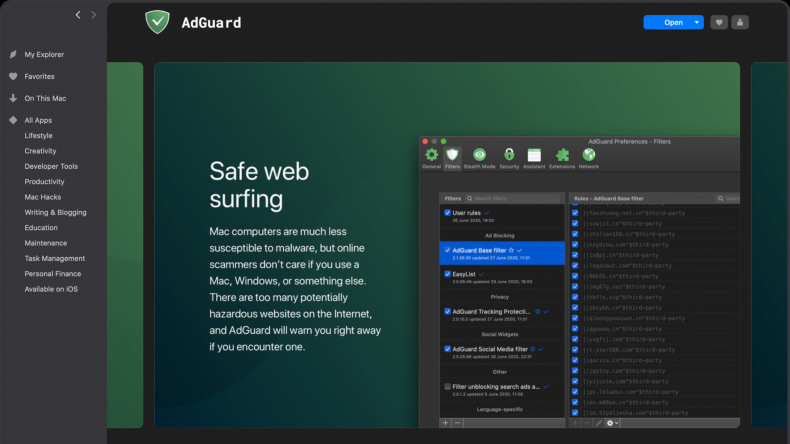The height and width of the screenshot is (444, 790).
Task: Click the previous screenshot thumbnail on the left
Action: point(125,245)
